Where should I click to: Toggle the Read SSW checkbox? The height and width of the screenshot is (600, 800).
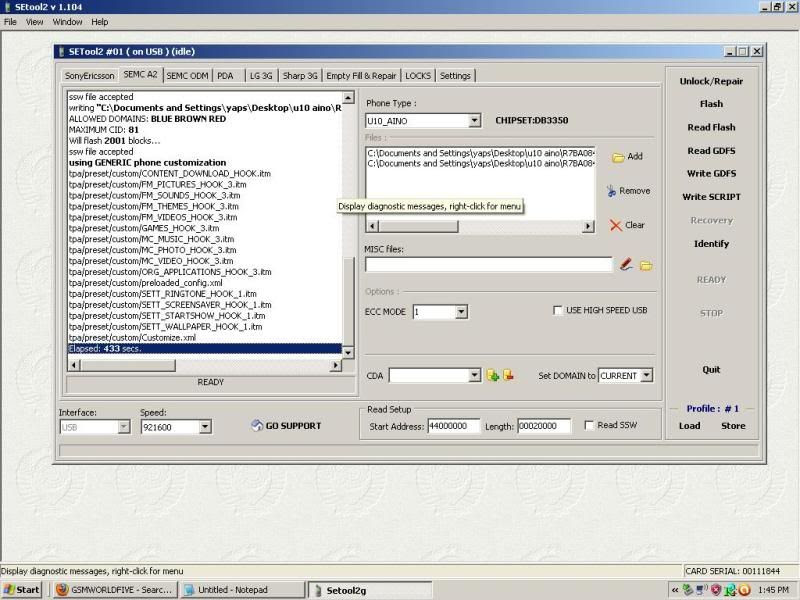pyautogui.click(x=589, y=425)
